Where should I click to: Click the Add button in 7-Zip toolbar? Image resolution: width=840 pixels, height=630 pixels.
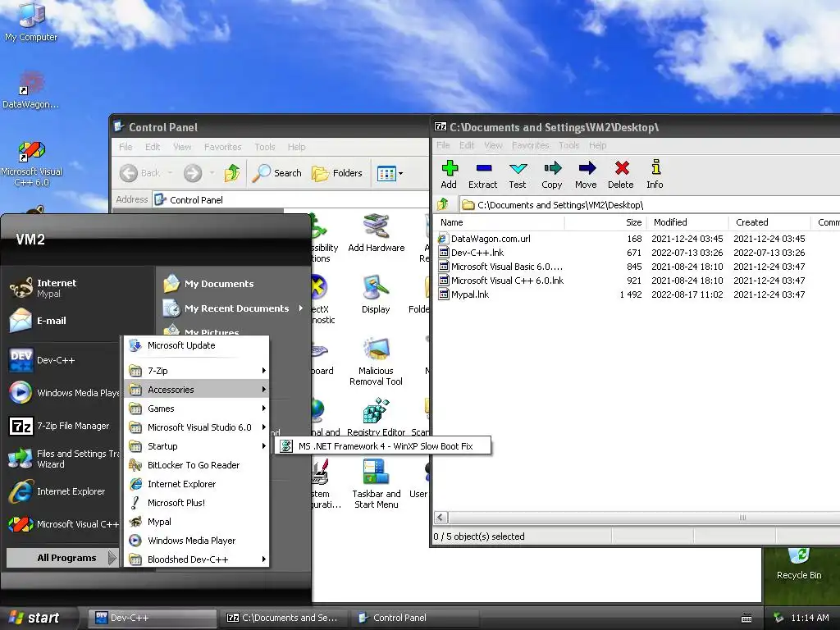449,175
